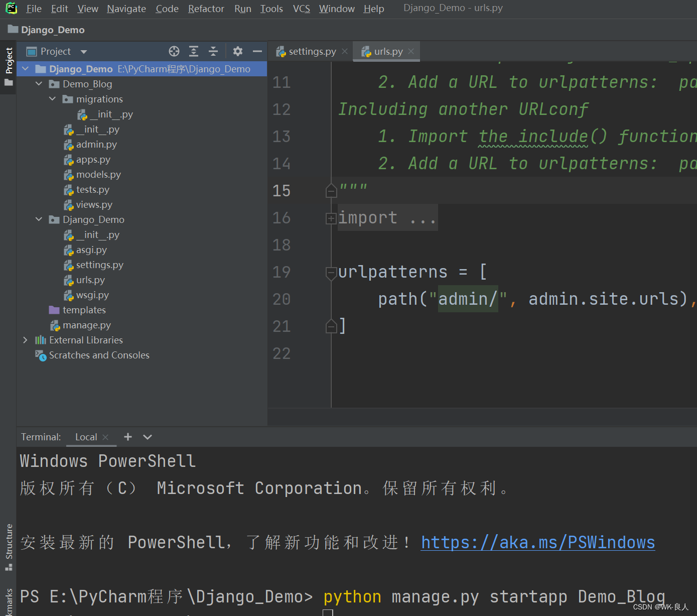Click the PyCharm logo icon in title bar
697x616 pixels.
point(11,8)
